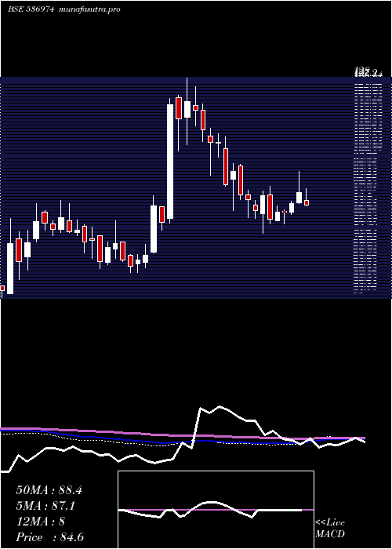Screen dimensions: 392x549
Task: Select the 50MA : 88.4 reading
Action: pos(49,490)
